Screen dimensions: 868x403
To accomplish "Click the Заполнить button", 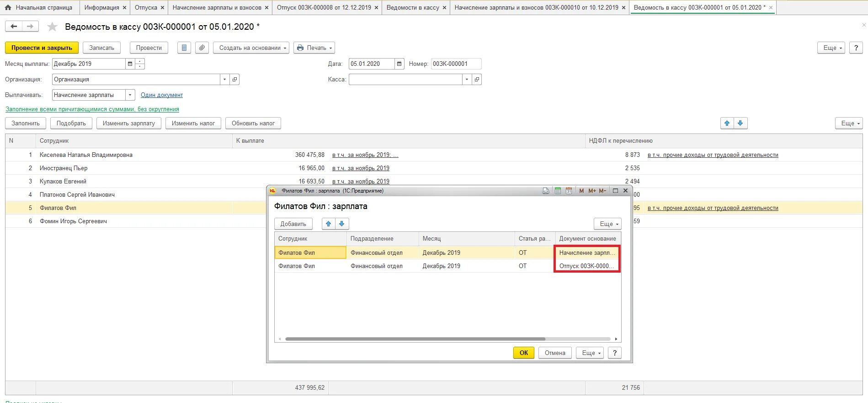I will click(26, 123).
